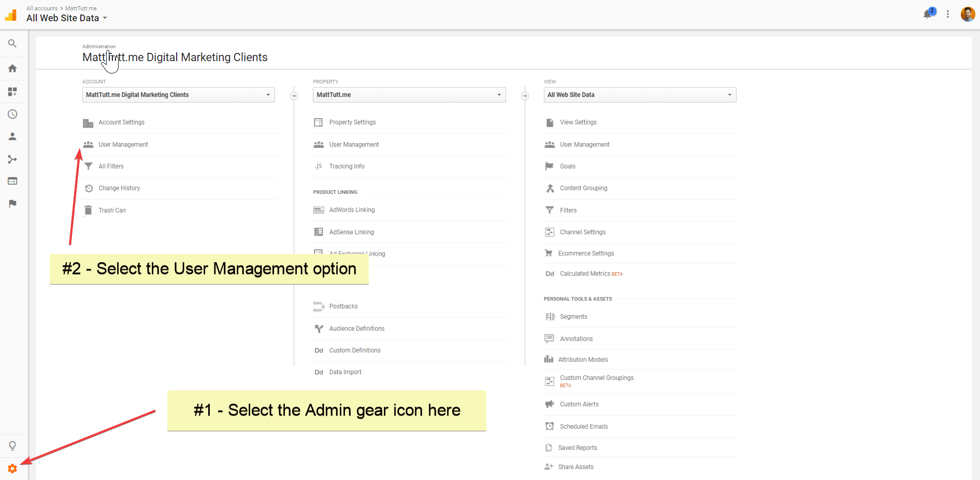Open Behavior reports icon
Image resolution: width=980 pixels, height=480 pixels.
[x=12, y=181]
